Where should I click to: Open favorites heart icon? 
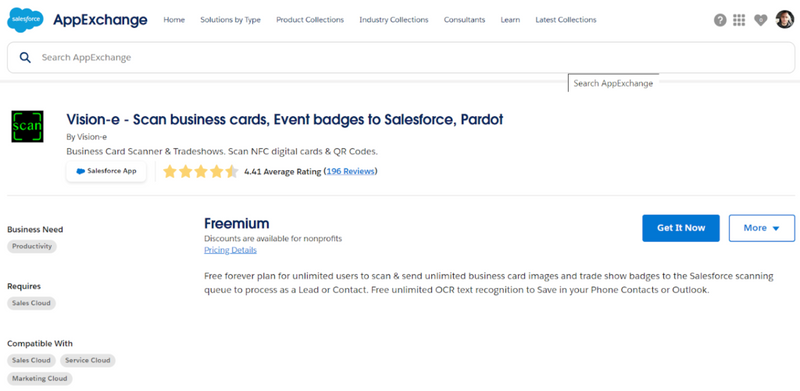761,20
